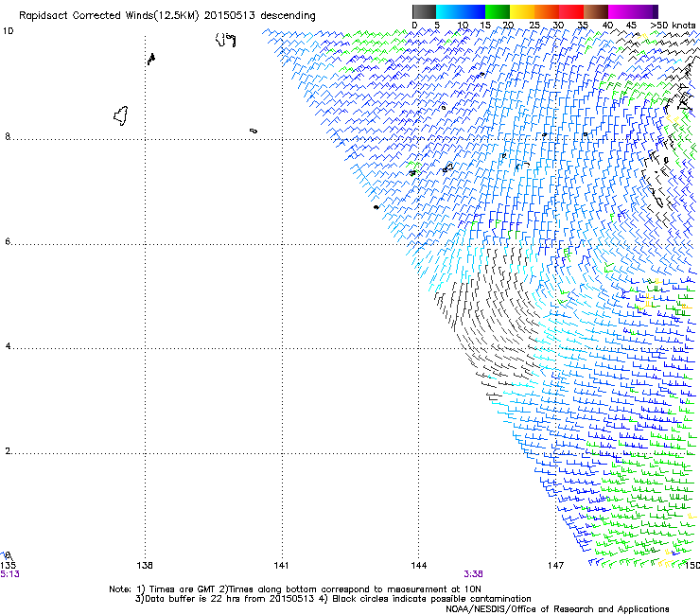Click the longitude axis label '147'
This screenshot has height=615, width=700.
(x=555, y=566)
